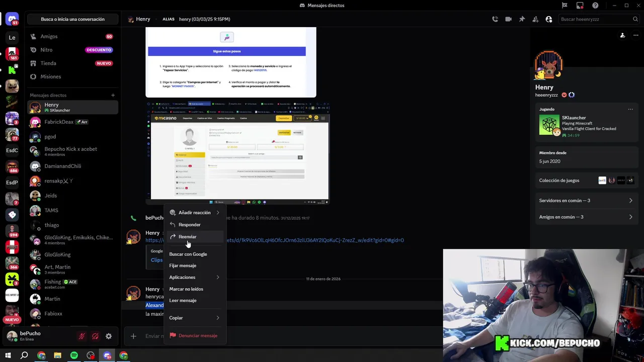Open Windows Start menu
The height and width of the screenshot is (362, 644).
8,355
